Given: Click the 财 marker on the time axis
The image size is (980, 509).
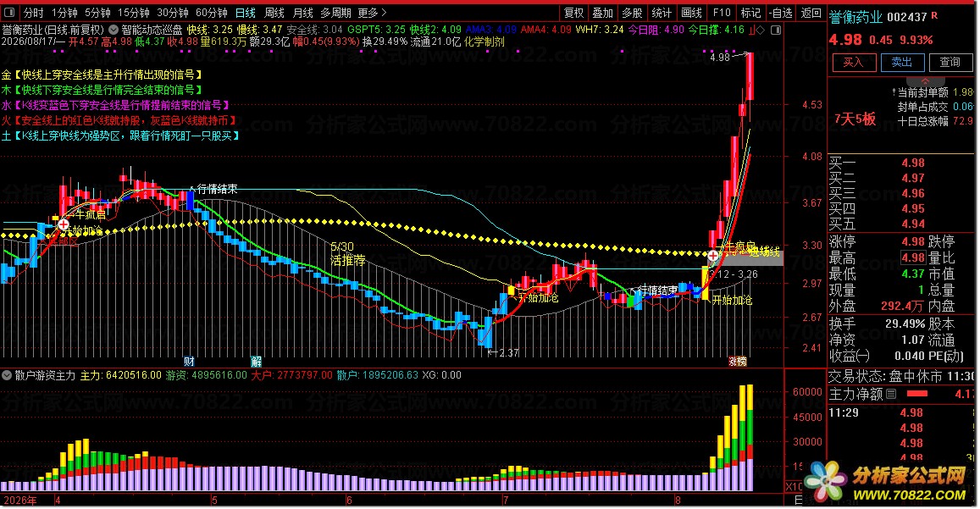Looking at the screenshot, I should pyautogui.click(x=189, y=362).
